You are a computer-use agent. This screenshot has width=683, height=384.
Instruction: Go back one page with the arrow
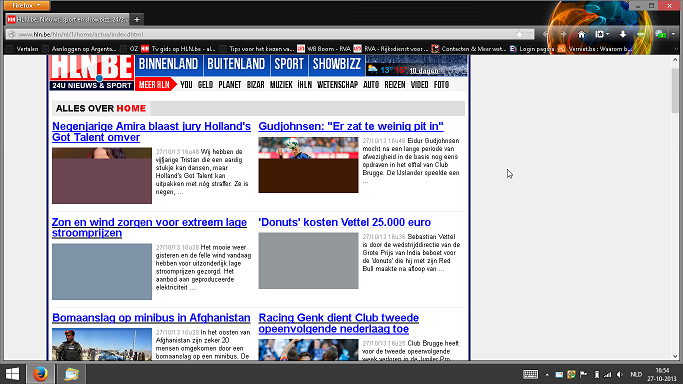click(545, 34)
